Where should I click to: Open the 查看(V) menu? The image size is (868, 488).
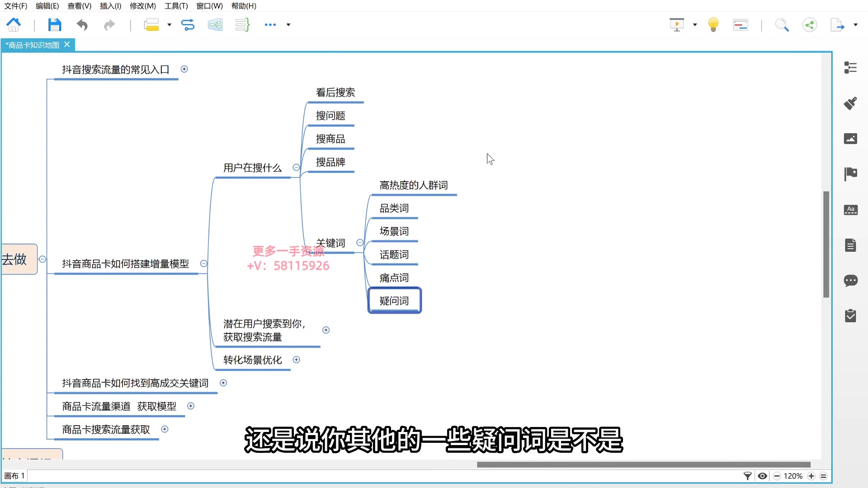point(79,6)
